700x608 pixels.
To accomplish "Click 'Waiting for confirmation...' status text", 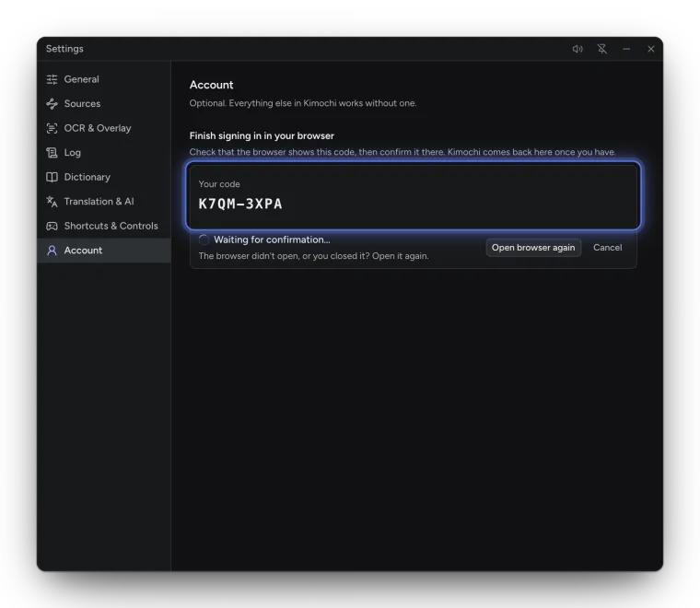I will coord(272,240).
